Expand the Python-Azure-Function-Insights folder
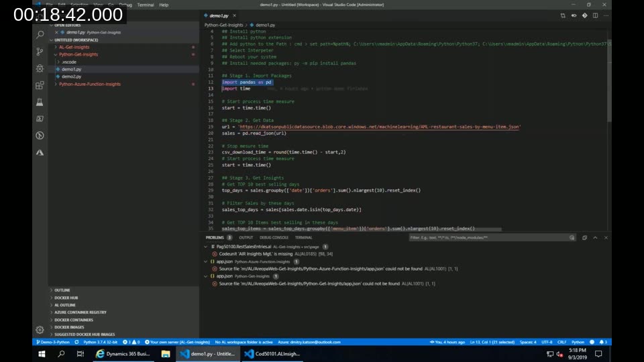Image resolution: width=644 pixels, height=362 pixels. [x=89, y=84]
